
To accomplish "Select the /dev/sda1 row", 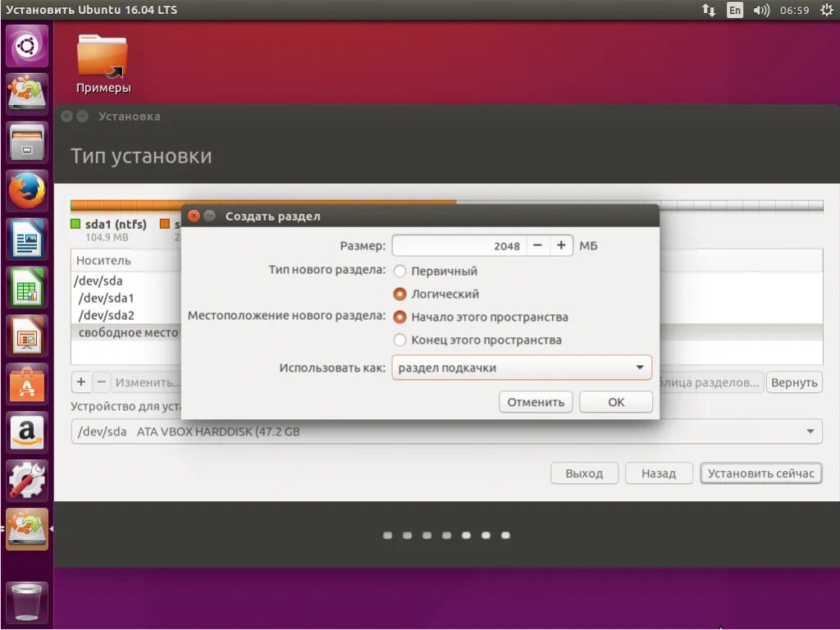I will pyautogui.click(x=126, y=298).
